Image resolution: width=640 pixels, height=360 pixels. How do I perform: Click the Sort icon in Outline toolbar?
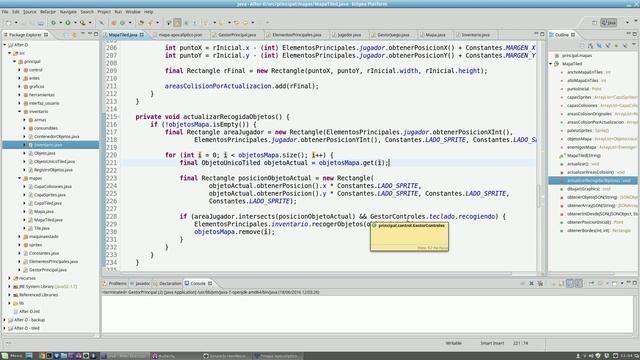click(591, 46)
